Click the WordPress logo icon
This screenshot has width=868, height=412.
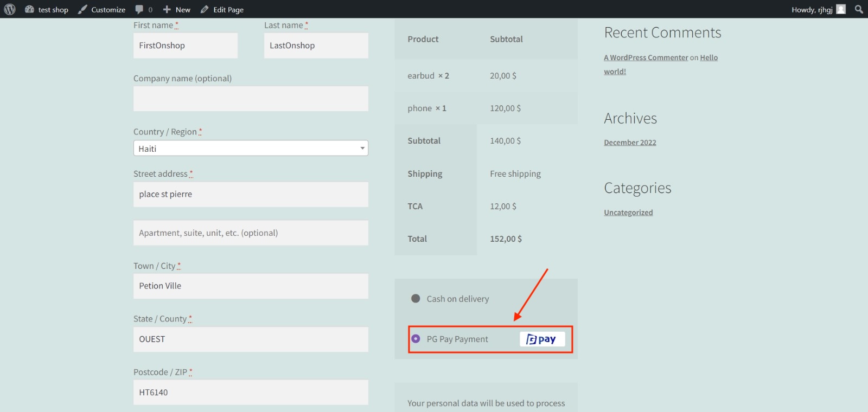point(10,9)
